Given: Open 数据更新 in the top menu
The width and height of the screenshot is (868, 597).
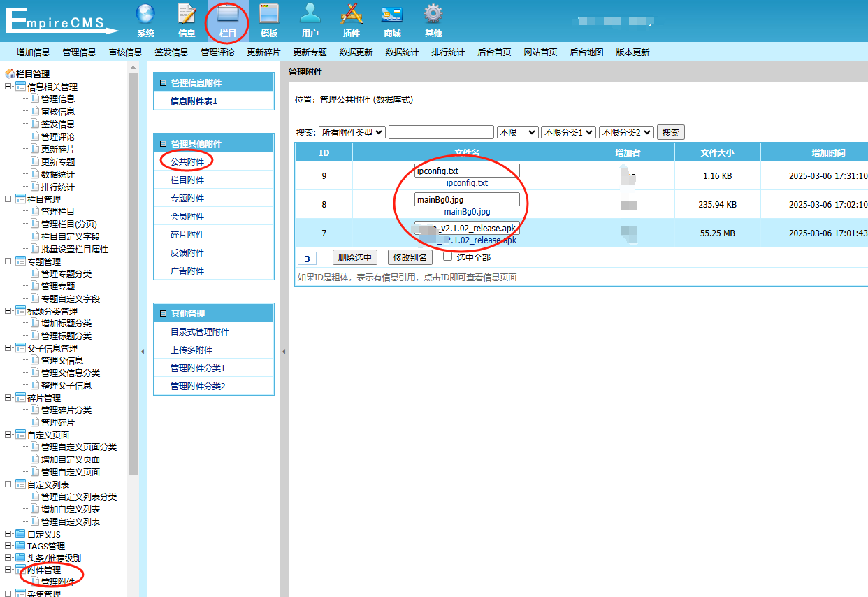Looking at the screenshot, I should coord(356,52).
